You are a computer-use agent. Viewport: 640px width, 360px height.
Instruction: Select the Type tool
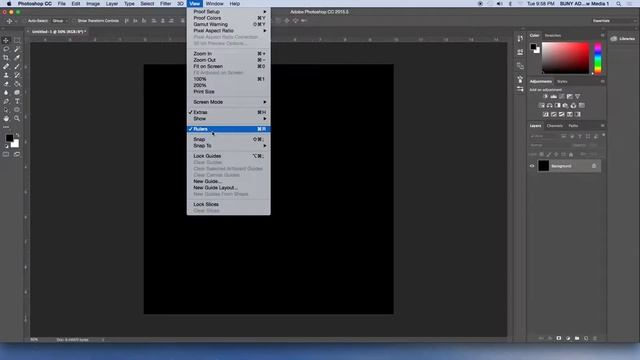click(x=17, y=101)
